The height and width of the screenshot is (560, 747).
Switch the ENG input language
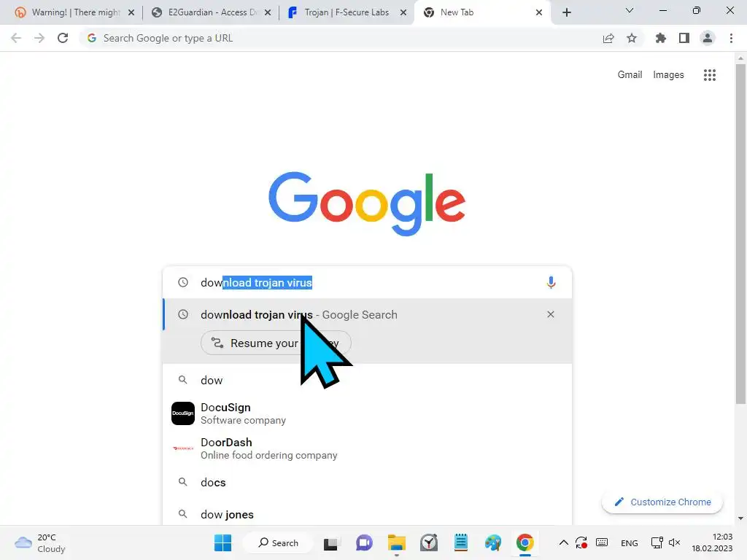630,542
